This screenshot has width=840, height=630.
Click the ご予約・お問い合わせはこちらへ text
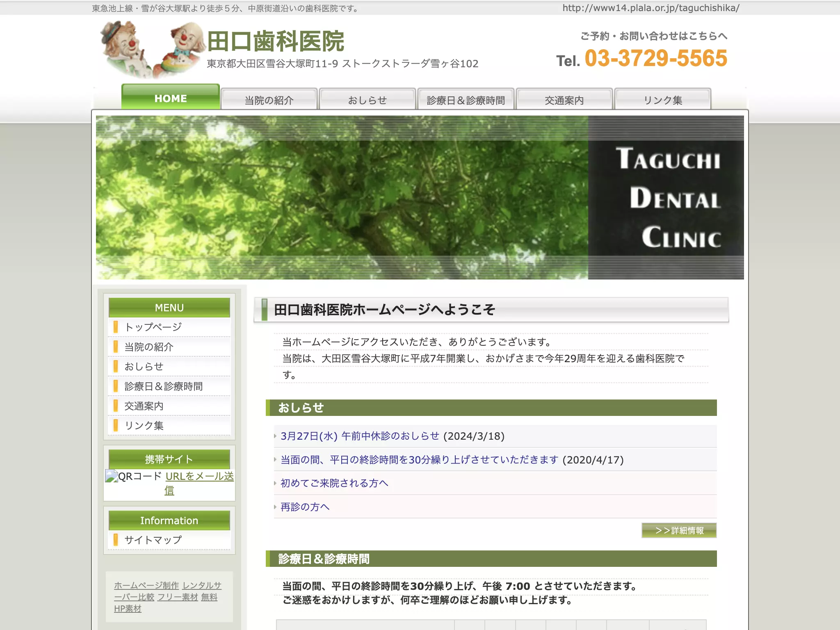pos(654,36)
